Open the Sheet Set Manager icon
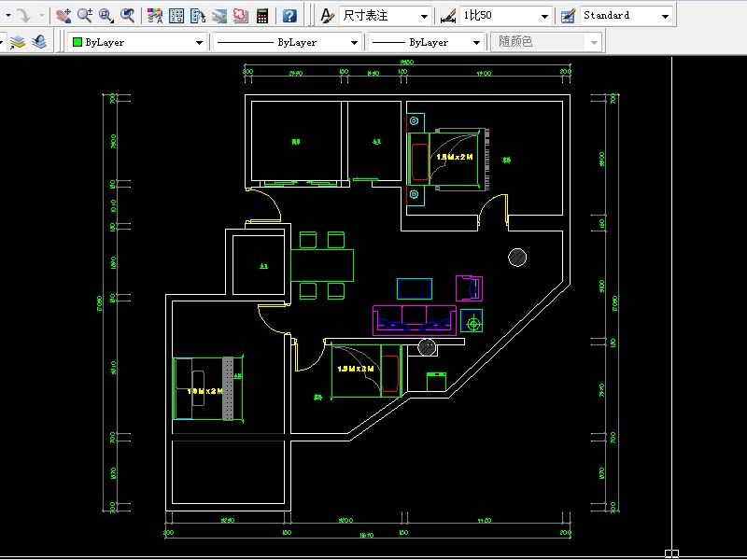Image resolution: width=747 pixels, height=560 pixels. (219, 16)
